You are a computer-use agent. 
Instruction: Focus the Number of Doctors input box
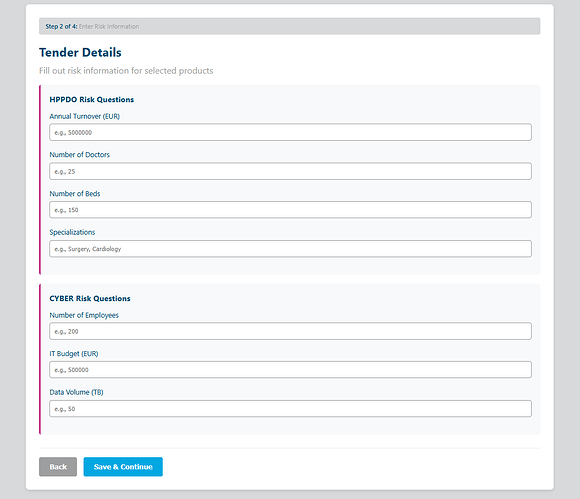point(290,171)
